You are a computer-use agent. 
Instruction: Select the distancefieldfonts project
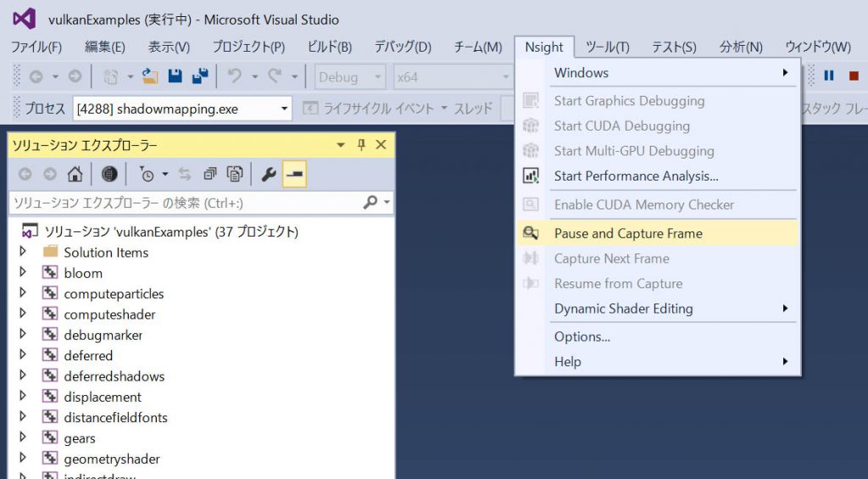(115, 417)
